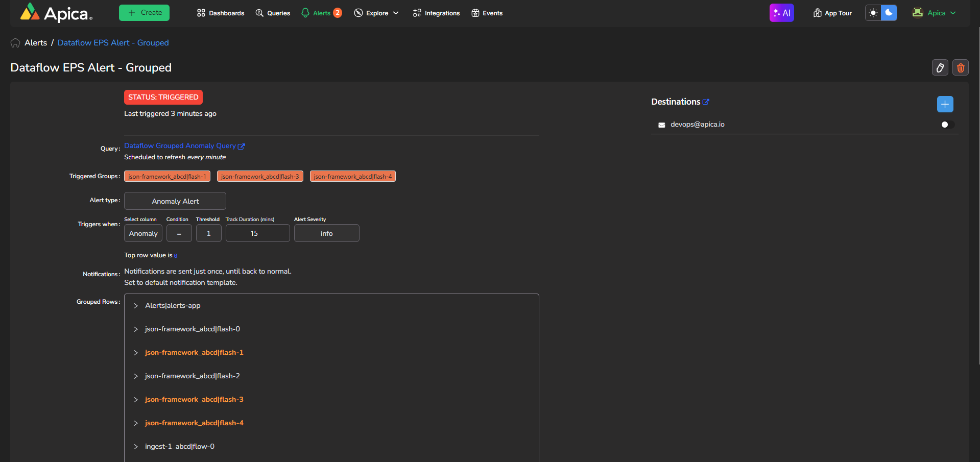The image size is (980, 462).
Task: Open the Explore dropdown menu
Action: tap(376, 13)
